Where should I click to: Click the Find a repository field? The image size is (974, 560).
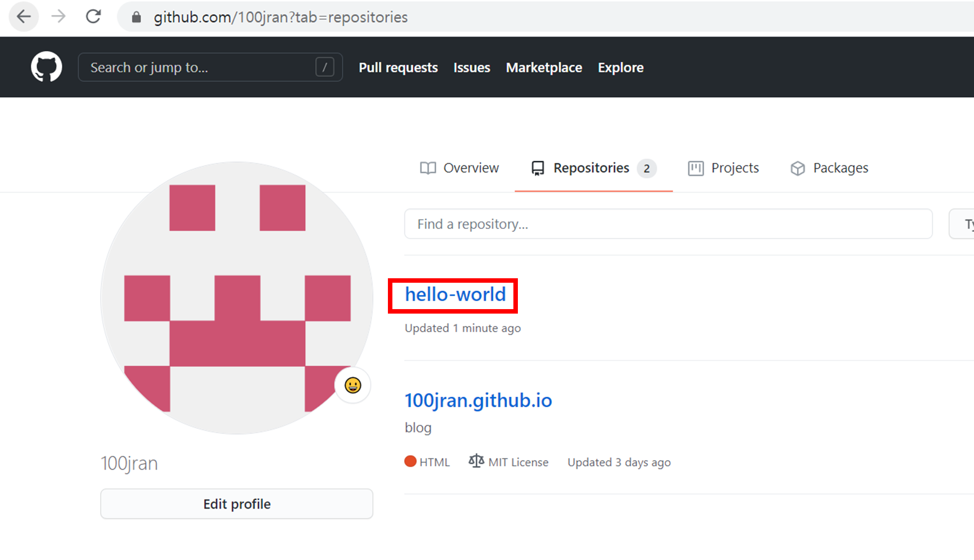[x=668, y=224]
